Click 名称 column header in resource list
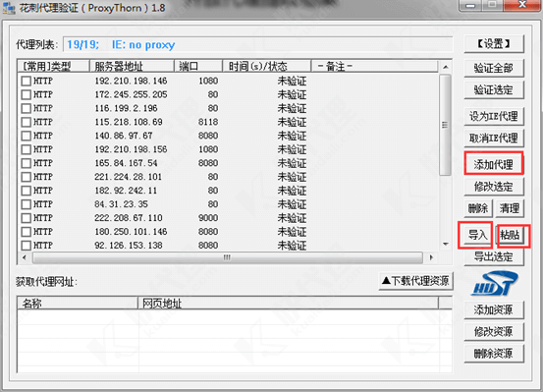The image size is (543, 392). (78, 304)
